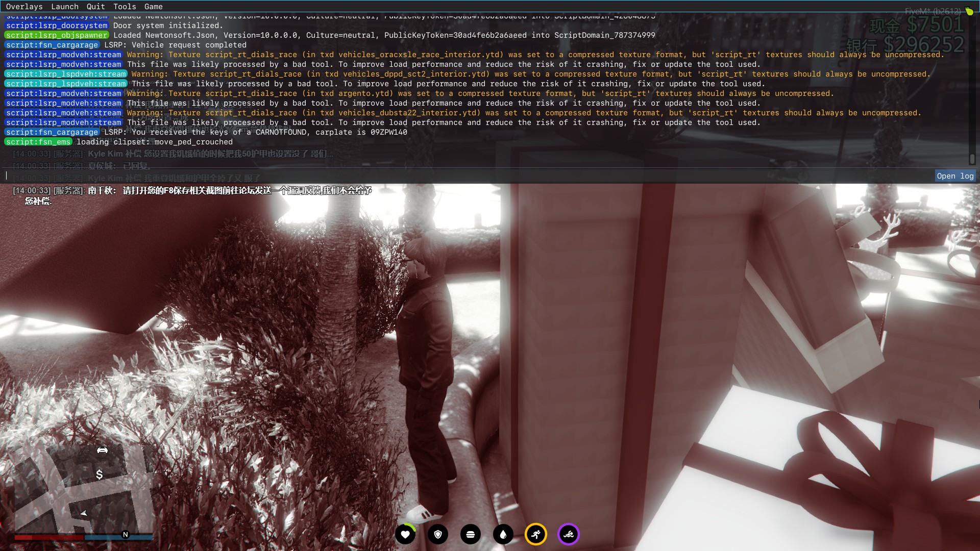Click the blue armor bar under minimap
The height and width of the screenshot is (551, 980).
118,537
